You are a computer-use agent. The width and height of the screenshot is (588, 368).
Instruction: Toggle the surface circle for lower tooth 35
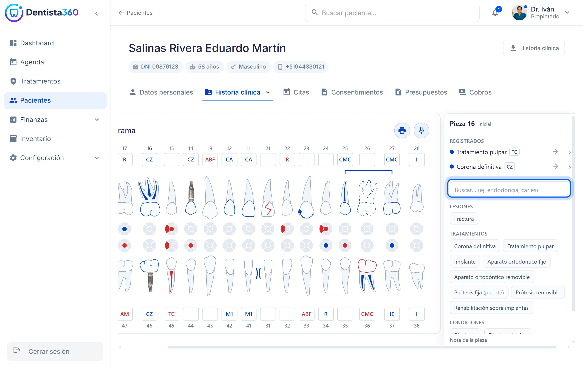(345, 246)
